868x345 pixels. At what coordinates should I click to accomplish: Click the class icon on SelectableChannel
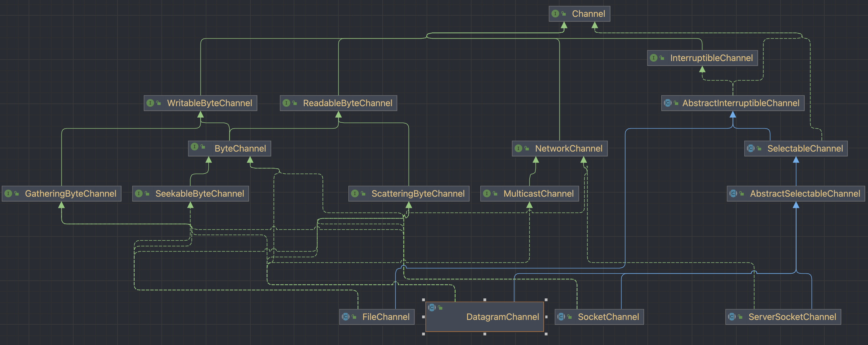(751, 148)
